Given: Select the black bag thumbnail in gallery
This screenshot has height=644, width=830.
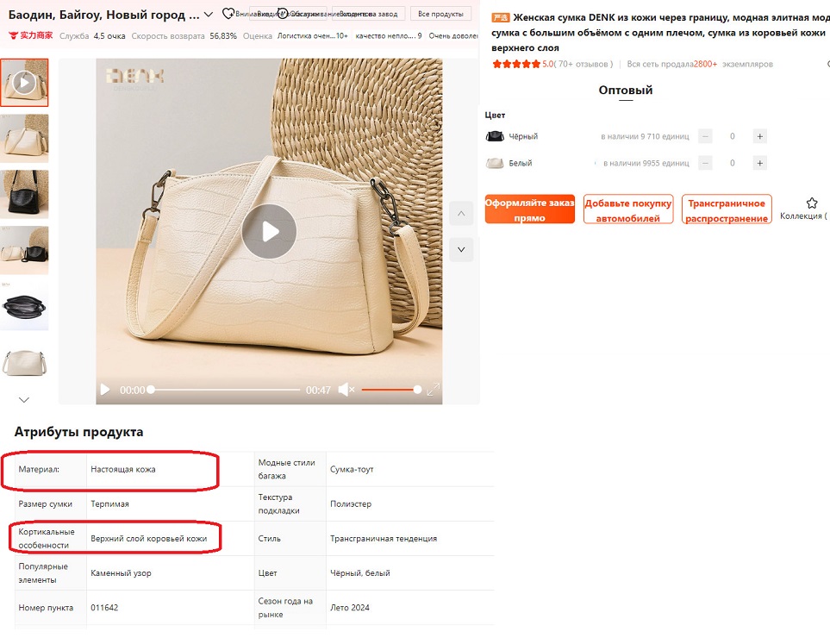Looking at the screenshot, I should point(24,194).
